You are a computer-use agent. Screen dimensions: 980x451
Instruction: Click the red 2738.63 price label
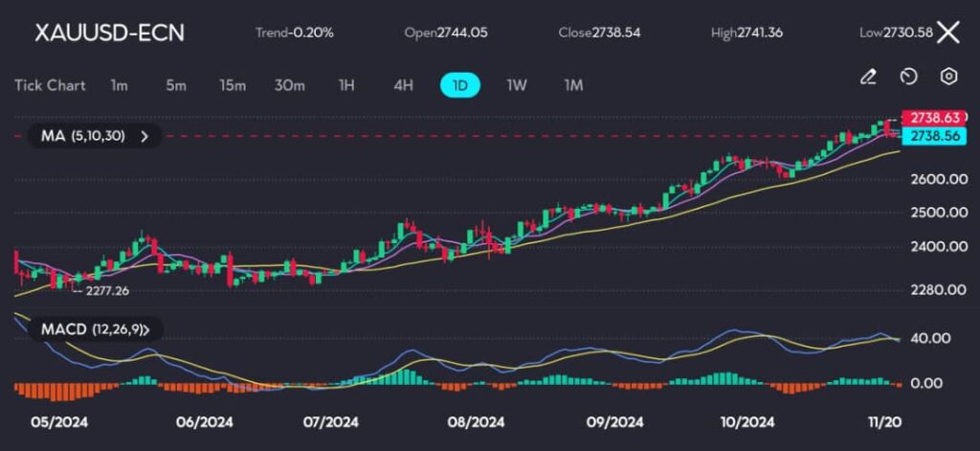[x=935, y=118]
